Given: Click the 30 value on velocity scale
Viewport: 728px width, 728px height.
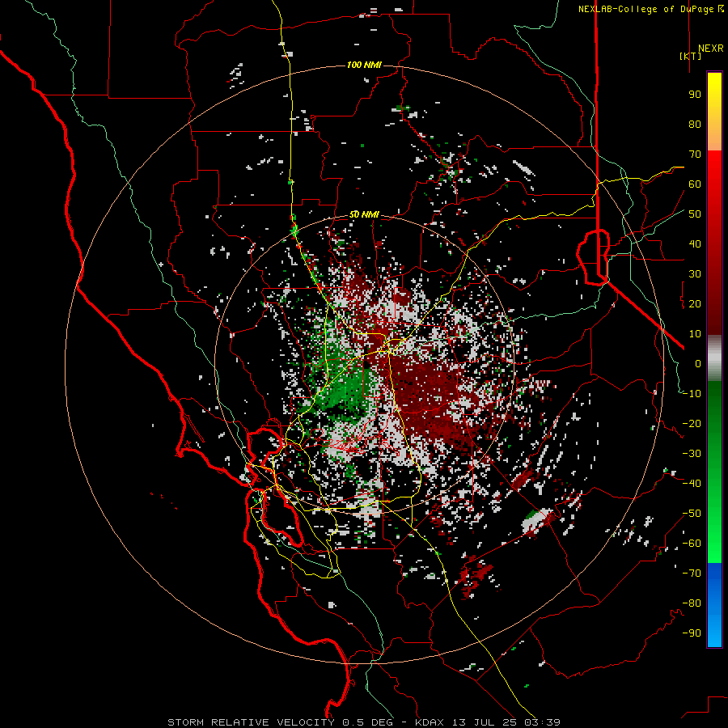Looking at the screenshot, I should (695, 274).
